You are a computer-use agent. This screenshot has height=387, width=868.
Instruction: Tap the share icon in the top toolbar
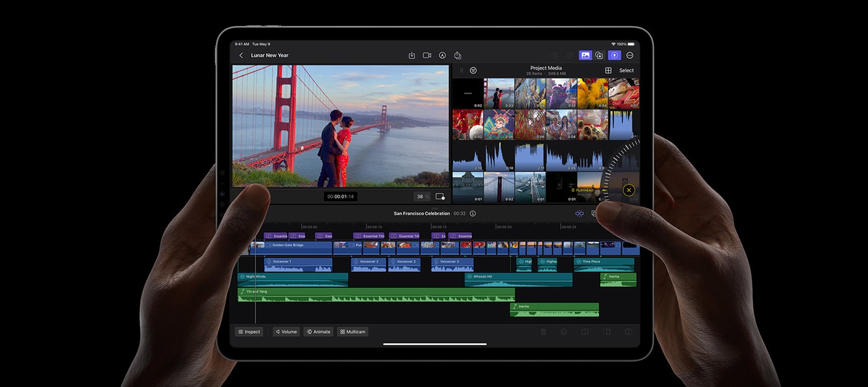pyautogui.click(x=458, y=54)
